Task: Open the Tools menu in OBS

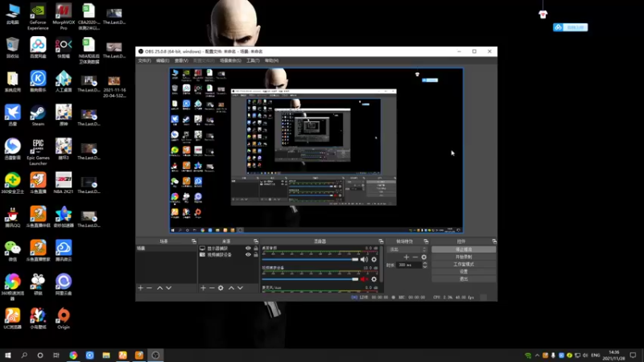Action: click(x=253, y=61)
